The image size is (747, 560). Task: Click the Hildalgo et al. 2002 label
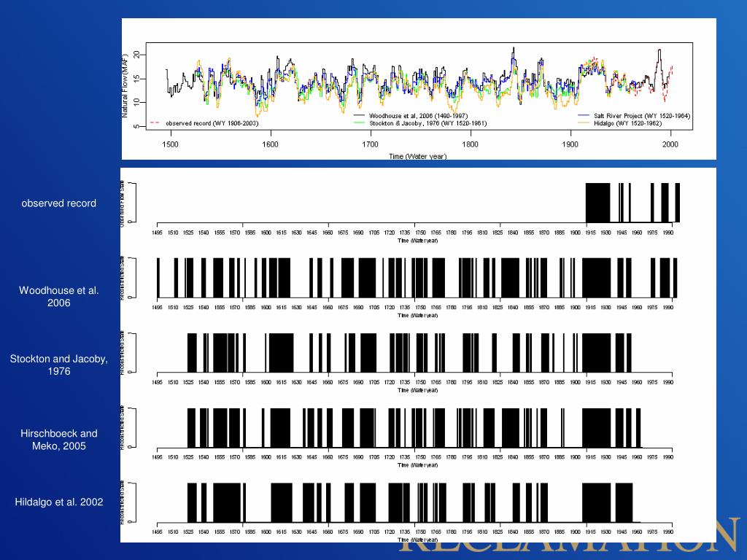[58, 502]
